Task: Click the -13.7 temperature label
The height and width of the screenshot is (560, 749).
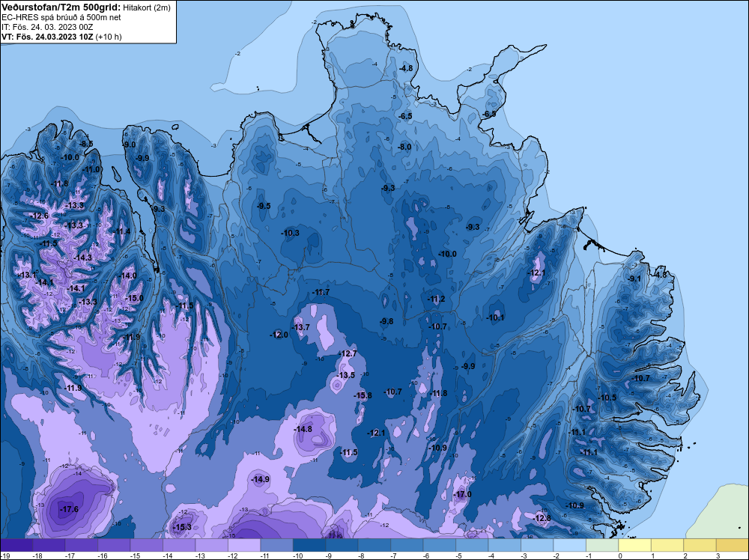Action: [301, 327]
